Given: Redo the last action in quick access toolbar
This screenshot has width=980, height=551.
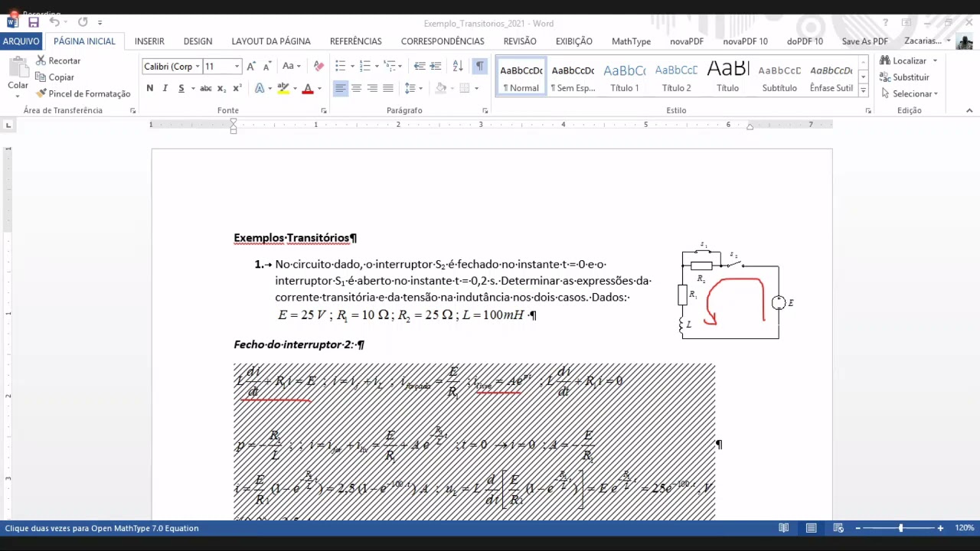Looking at the screenshot, I should tap(83, 23).
